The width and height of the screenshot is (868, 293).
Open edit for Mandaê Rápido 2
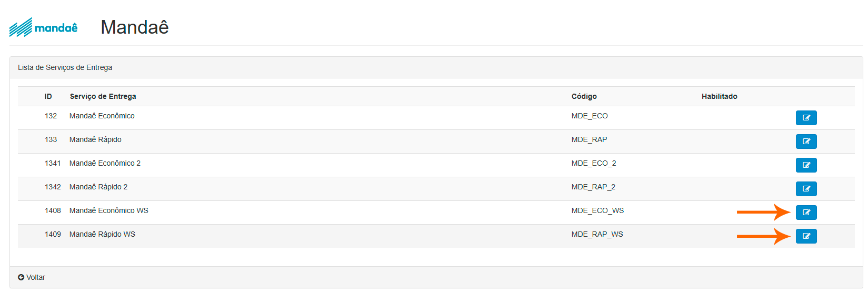(x=806, y=189)
